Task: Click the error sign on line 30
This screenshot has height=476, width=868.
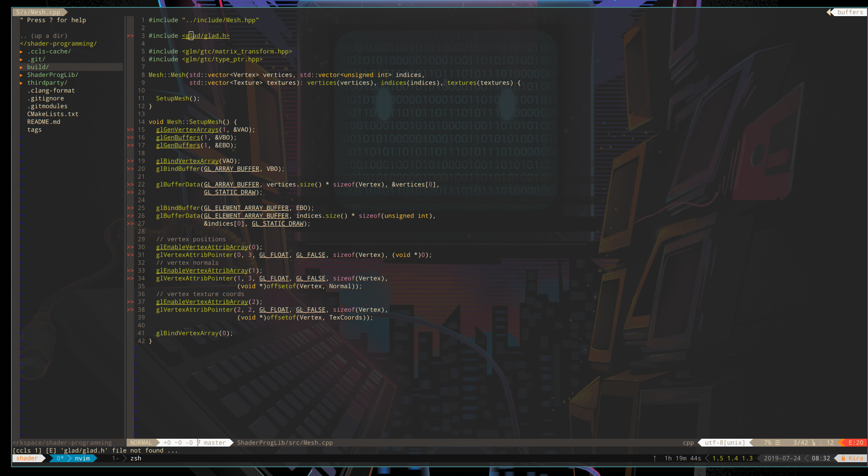Action: [x=130, y=247]
